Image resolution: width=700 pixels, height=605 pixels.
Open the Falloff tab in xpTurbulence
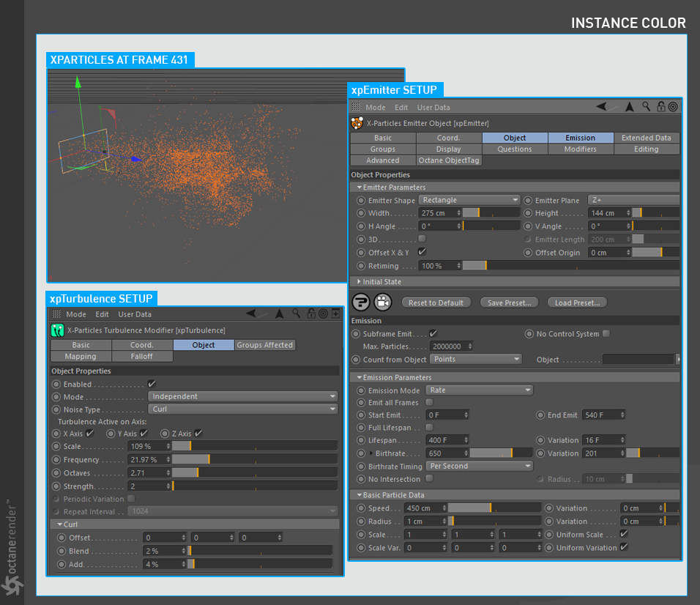point(142,357)
